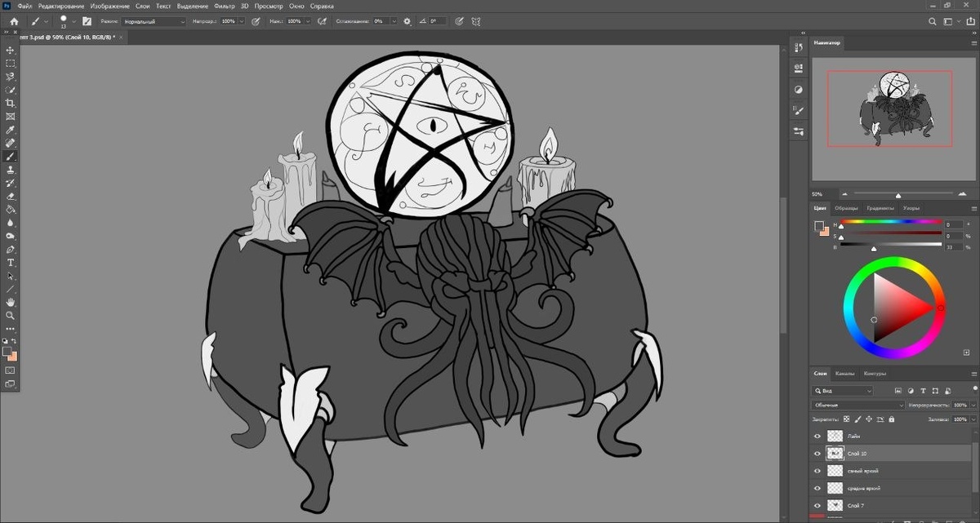This screenshot has height=523, width=980.
Task: Open the Brushes panel icon
Action: (799, 130)
